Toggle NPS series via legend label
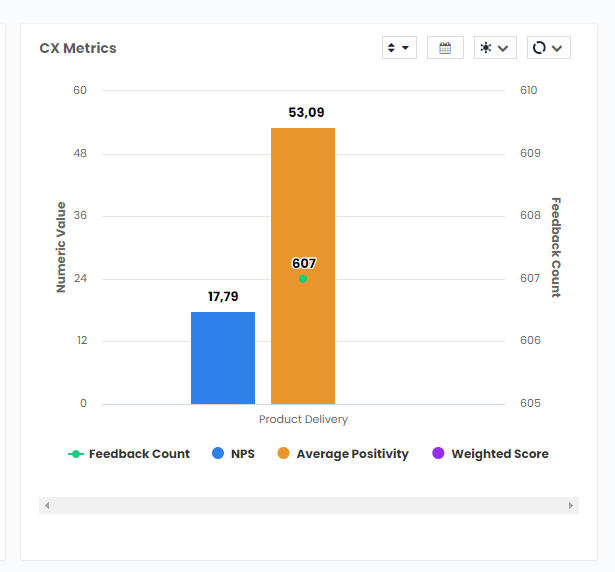 [243, 454]
